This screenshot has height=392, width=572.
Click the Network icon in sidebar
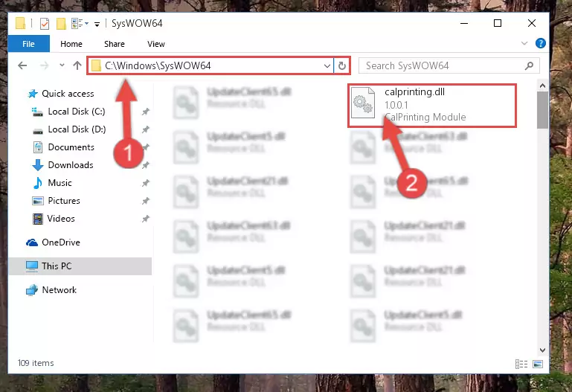32,290
